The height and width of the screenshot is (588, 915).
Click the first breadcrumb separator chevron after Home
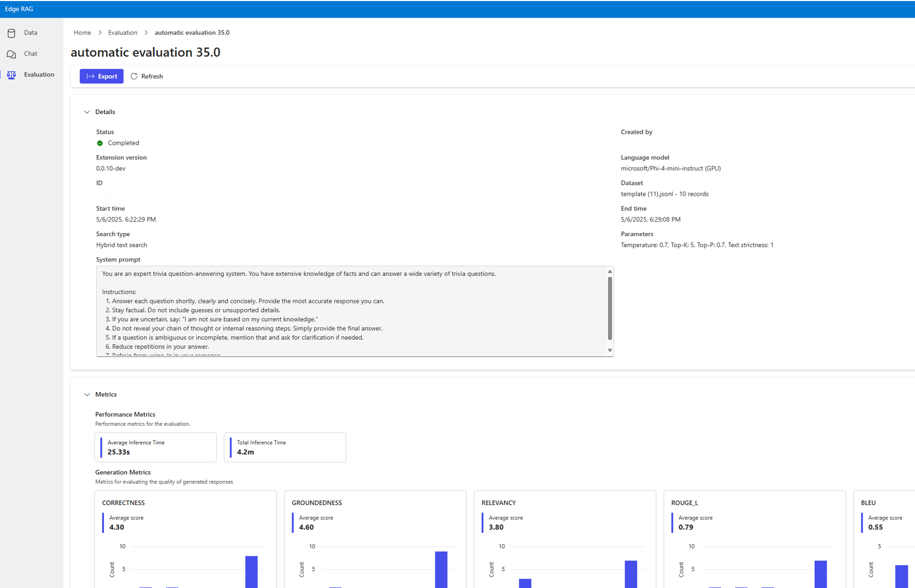(x=100, y=33)
